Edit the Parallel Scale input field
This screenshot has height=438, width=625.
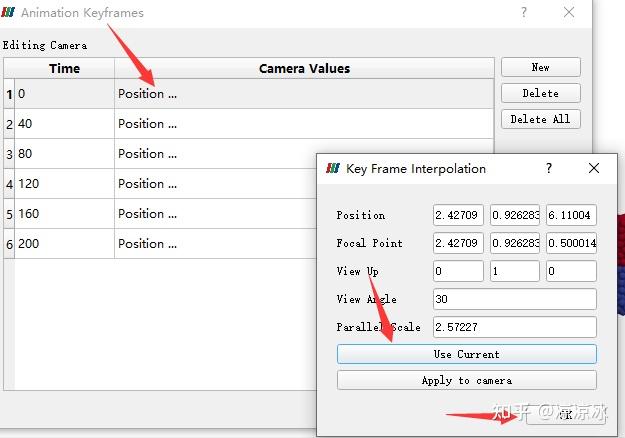click(x=514, y=327)
